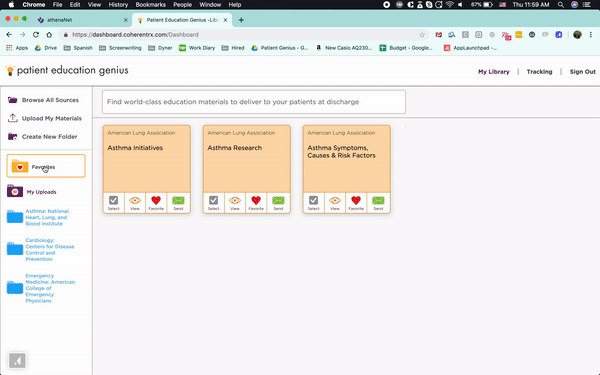Open the Hired bookmarks folder
This screenshot has width=600, height=375.
coord(233,48)
